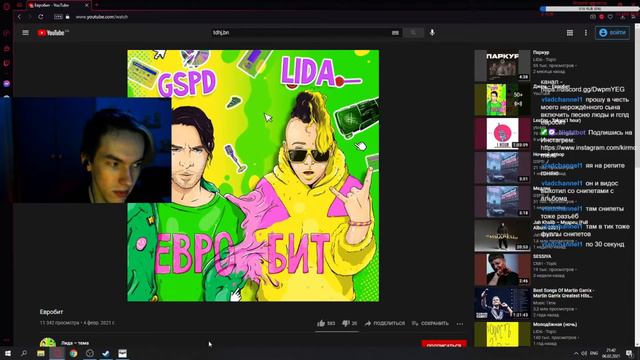Close the Евробит YouTube tab

[x=87, y=5]
